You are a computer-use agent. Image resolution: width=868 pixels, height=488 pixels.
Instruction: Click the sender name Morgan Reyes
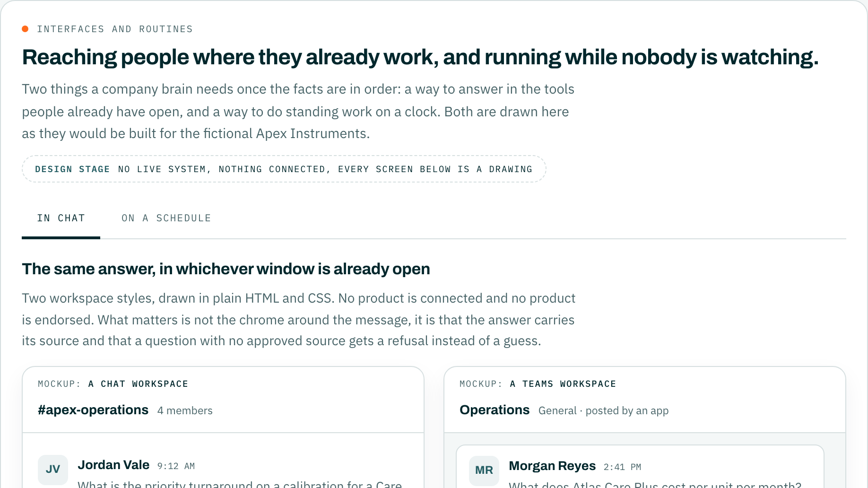552,466
